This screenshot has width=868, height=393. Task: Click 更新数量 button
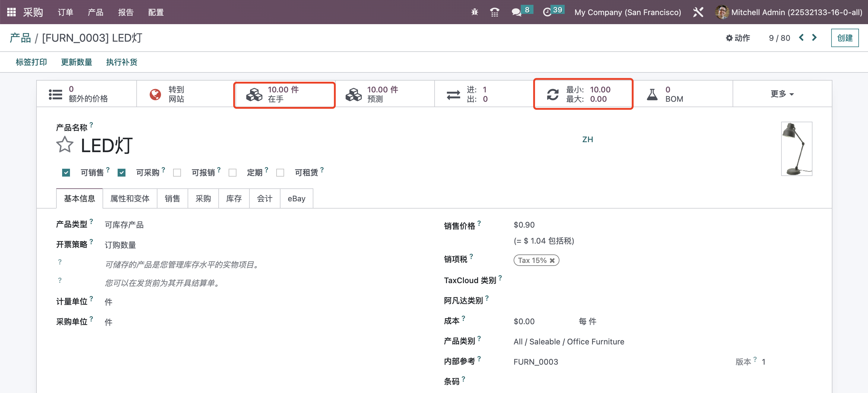coord(77,62)
